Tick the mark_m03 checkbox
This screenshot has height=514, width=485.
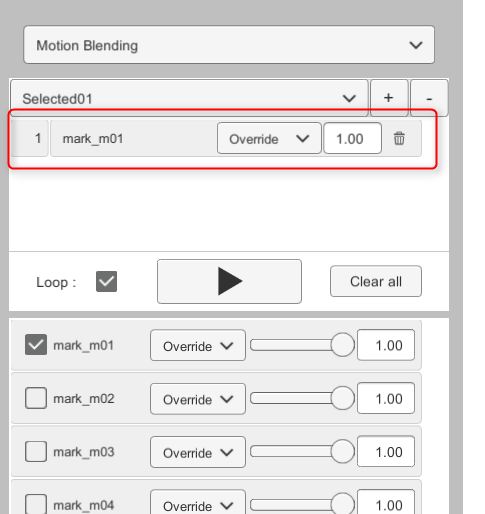click(36, 451)
